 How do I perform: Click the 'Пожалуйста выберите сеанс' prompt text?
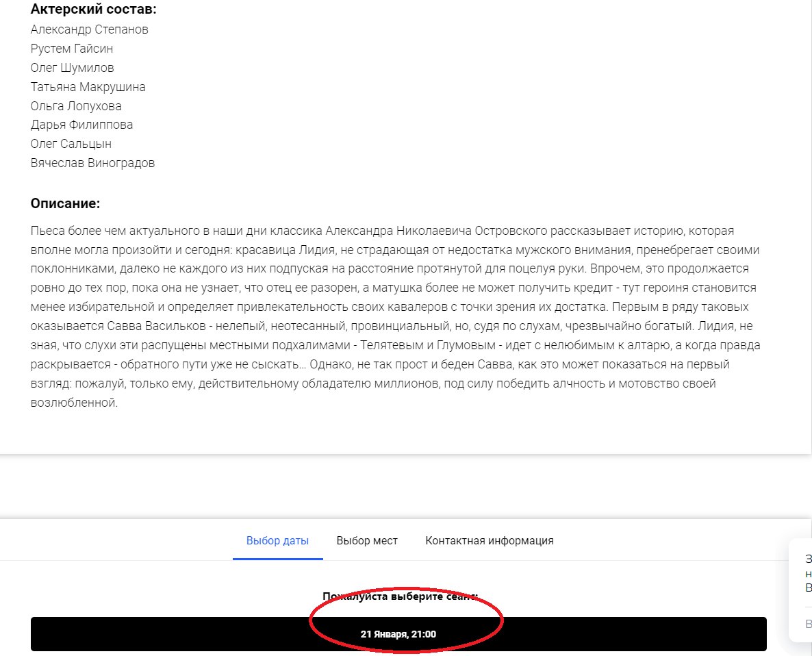click(400, 596)
